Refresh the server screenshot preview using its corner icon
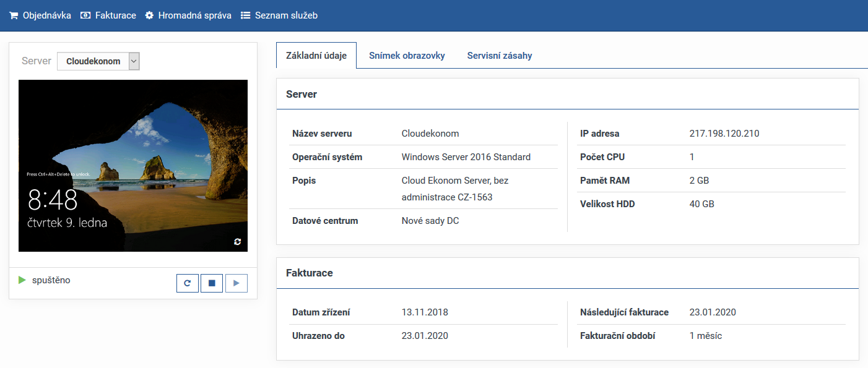 (238, 242)
